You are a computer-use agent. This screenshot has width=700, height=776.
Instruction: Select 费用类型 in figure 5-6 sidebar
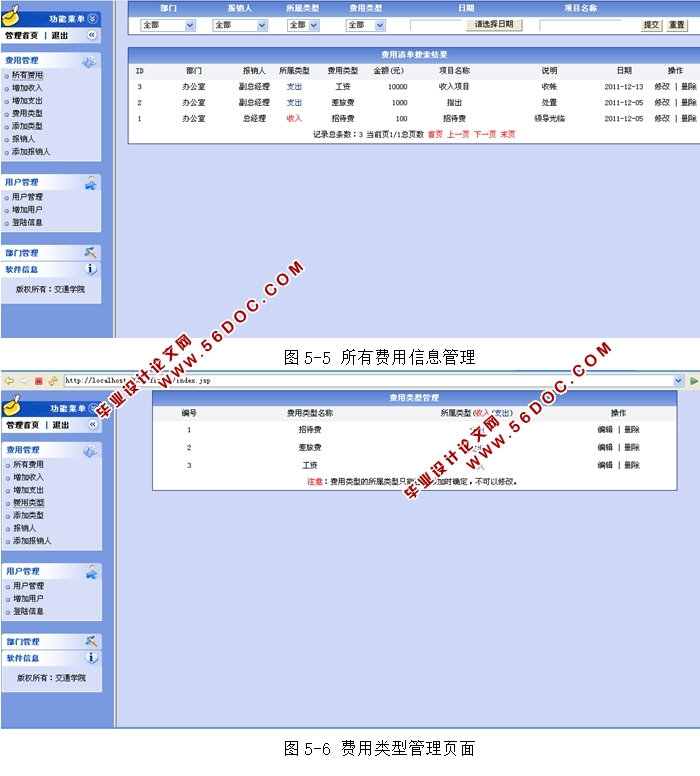click(28, 503)
